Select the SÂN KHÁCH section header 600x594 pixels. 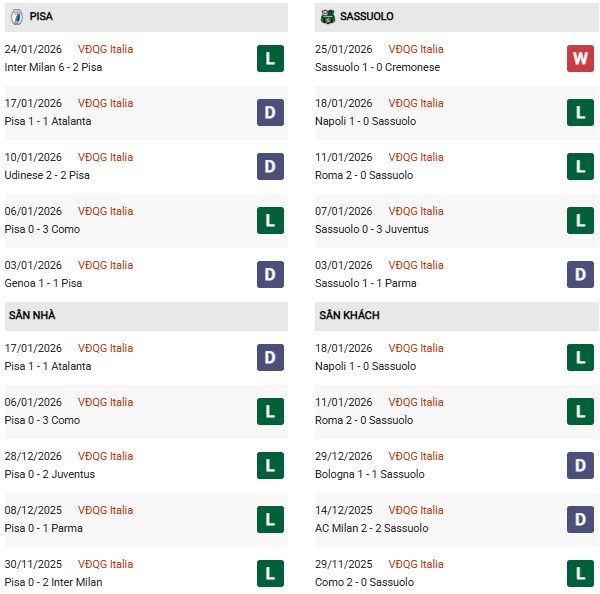point(349,316)
